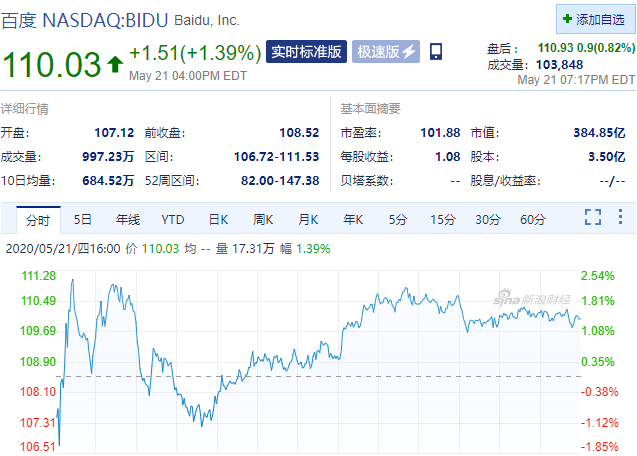Screen dimensions: 637x456
Task: Click the current price 110.03
Action: pos(52,64)
